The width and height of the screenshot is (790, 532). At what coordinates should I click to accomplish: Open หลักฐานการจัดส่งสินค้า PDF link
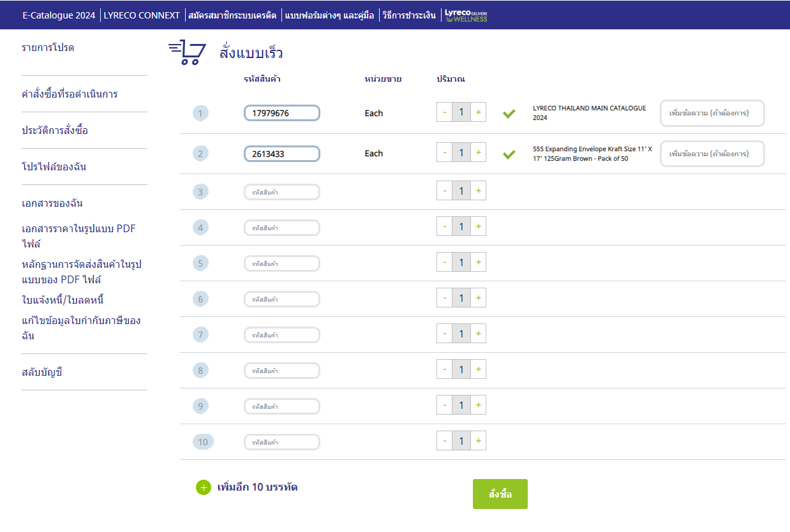(81, 272)
